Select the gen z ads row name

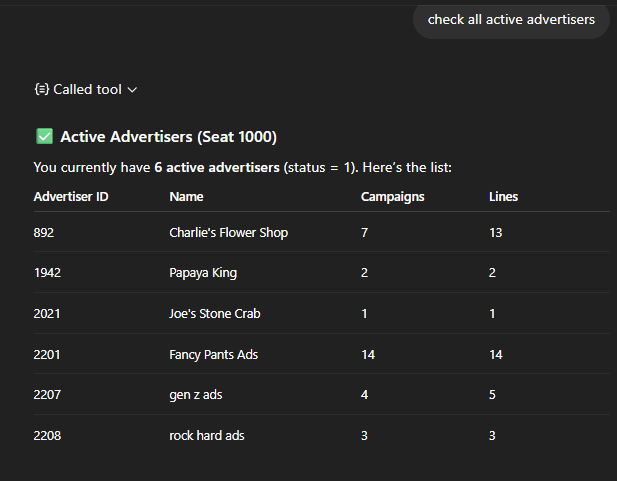coord(195,395)
